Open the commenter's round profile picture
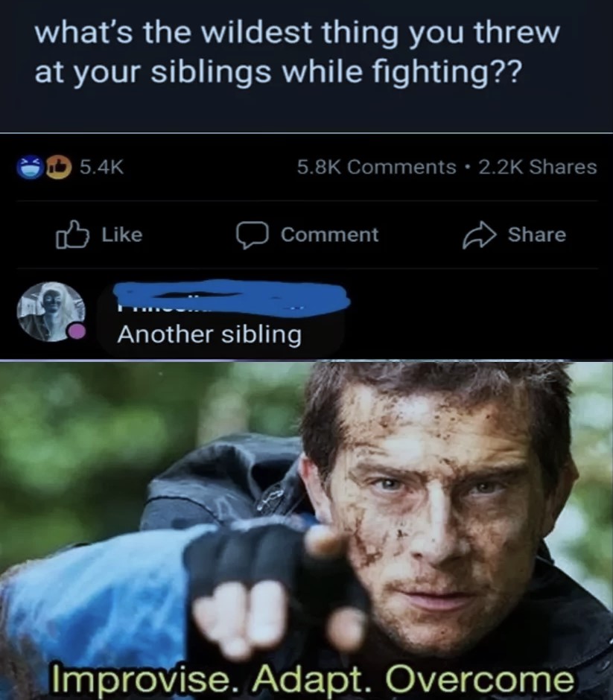This screenshot has height=700, width=613. (51, 311)
